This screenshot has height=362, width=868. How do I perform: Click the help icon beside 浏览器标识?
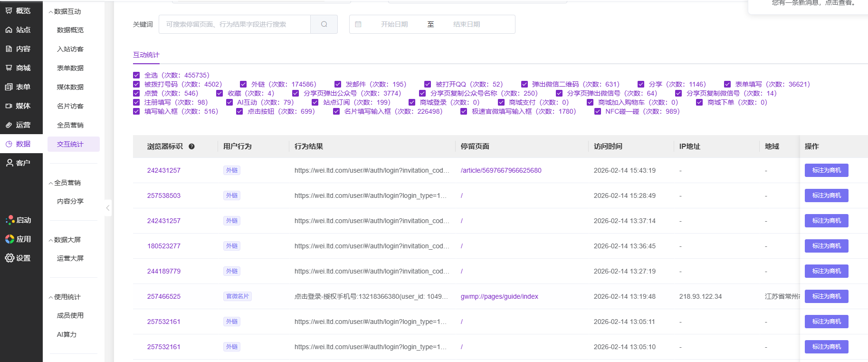(191, 147)
